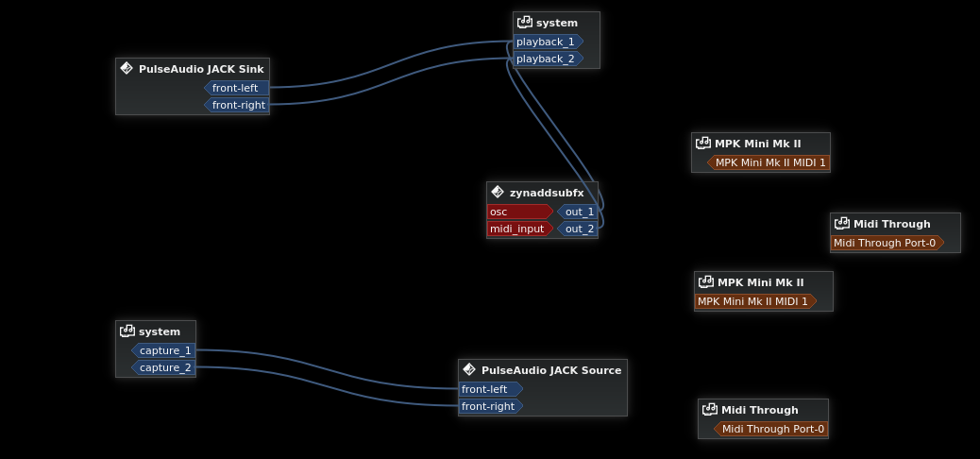Image resolution: width=980 pixels, height=459 pixels.
Task: Click the icon of the lower MPK Mini Mk II node
Action: coord(705,282)
